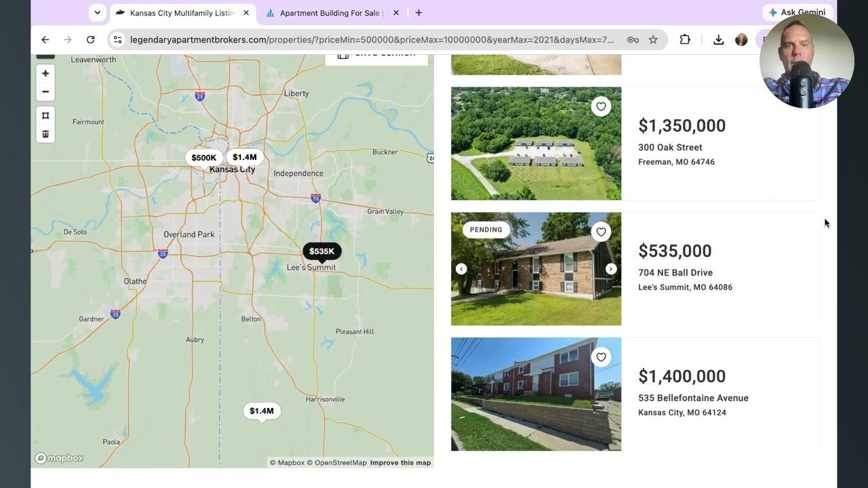Zoom out the map with minus button
Screen dimensions: 868x488
pyautogui.click(x=45, y=91)
